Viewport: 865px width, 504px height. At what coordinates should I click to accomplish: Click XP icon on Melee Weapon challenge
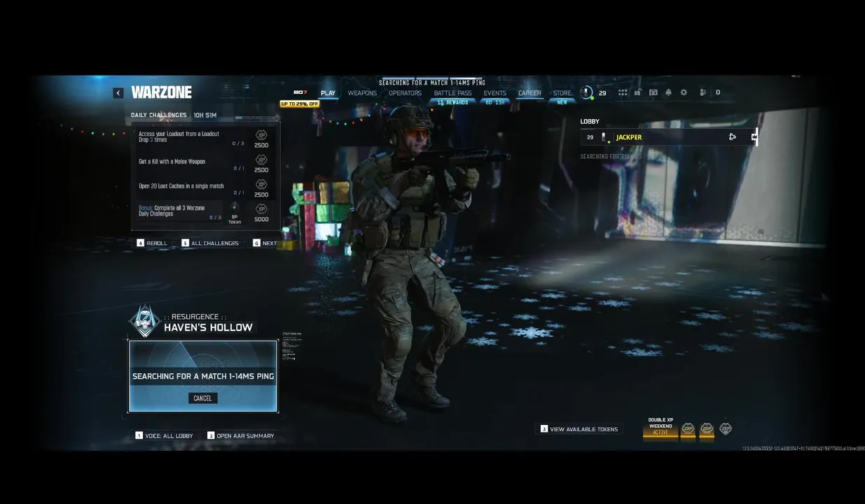[x=261, y=160]
